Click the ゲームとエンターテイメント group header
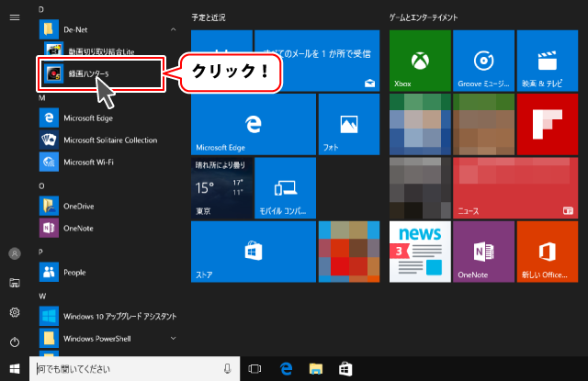Screen dimensions: 588x381 (423, 17)
